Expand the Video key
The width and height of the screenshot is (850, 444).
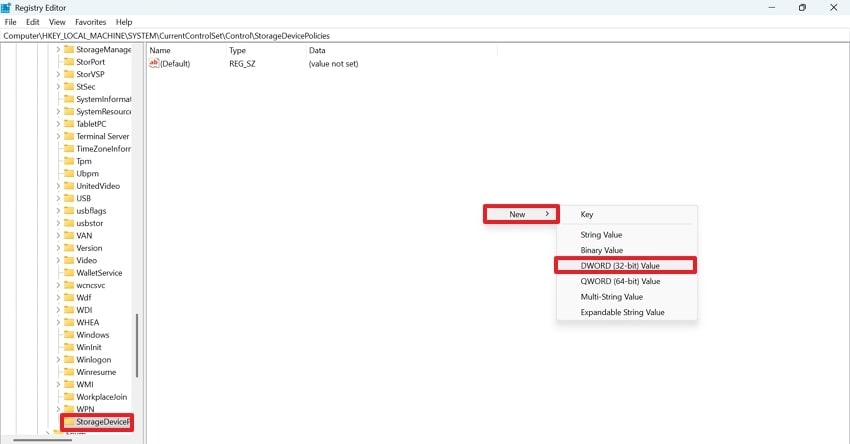coord(58,260)
